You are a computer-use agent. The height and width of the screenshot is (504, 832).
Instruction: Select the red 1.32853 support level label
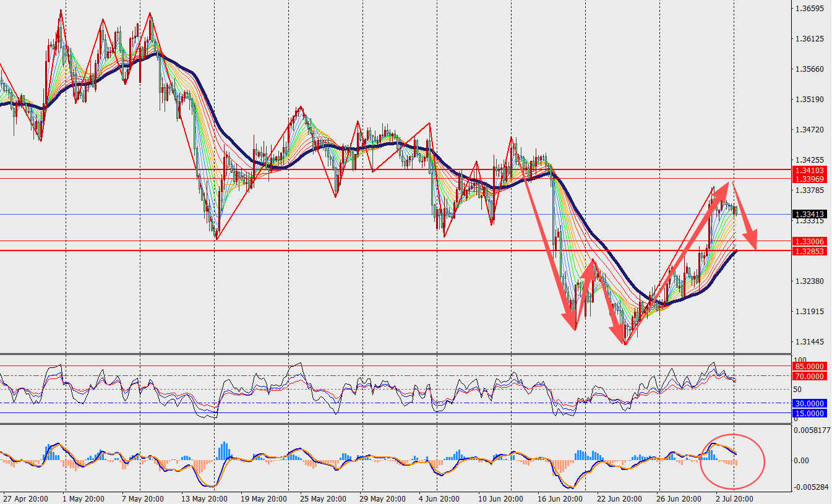click(810, 251)
